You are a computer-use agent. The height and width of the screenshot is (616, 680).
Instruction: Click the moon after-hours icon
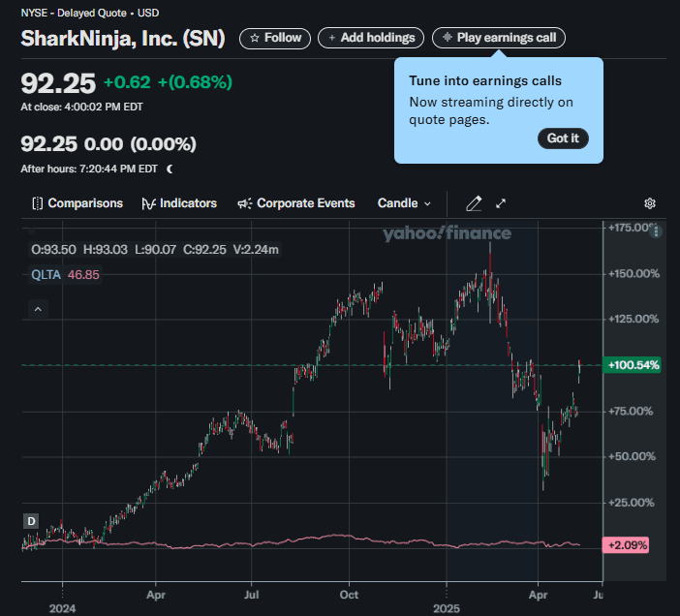pyautogui.click(x=170, y=169)
